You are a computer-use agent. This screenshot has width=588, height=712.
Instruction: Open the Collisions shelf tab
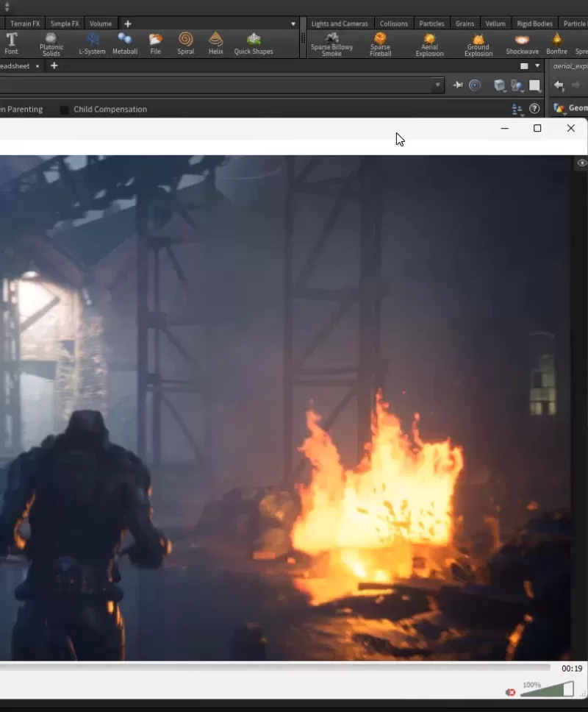click(x=394, y=24)
